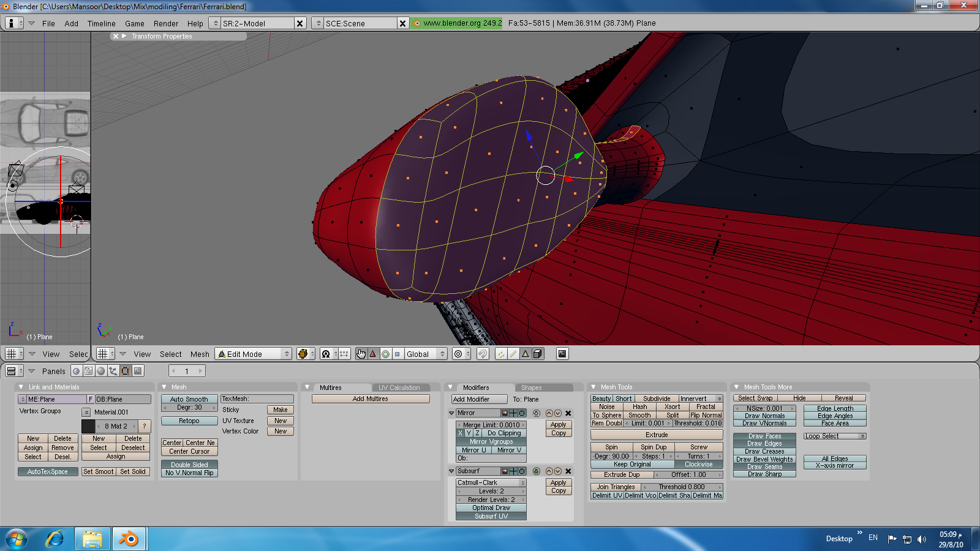Click the ME:Plane mesh name field
The image size is (980, 551).
(57, 399)
